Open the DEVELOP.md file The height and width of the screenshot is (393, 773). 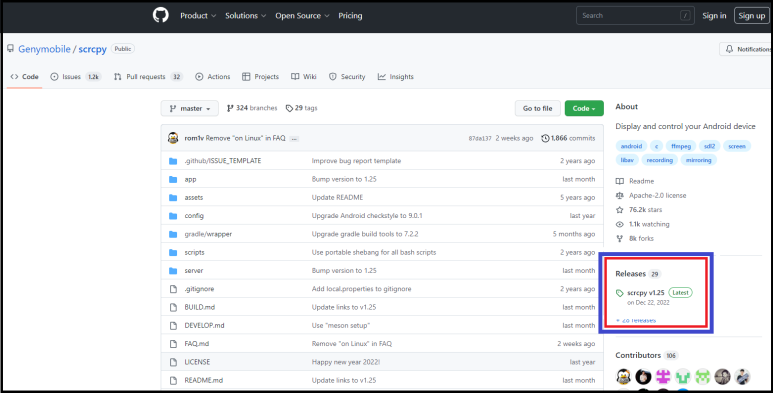[205, 325]
